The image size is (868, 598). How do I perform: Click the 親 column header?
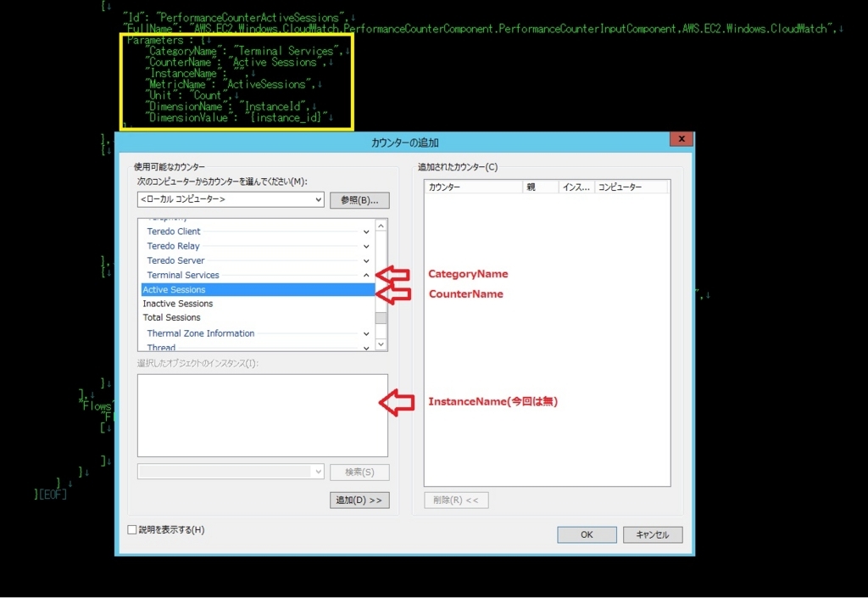540,187
